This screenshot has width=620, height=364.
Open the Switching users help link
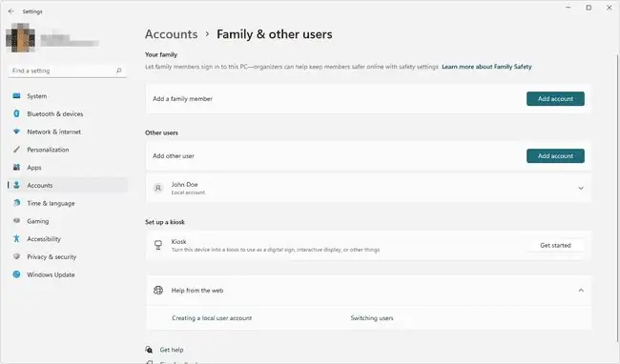(372, 318)
